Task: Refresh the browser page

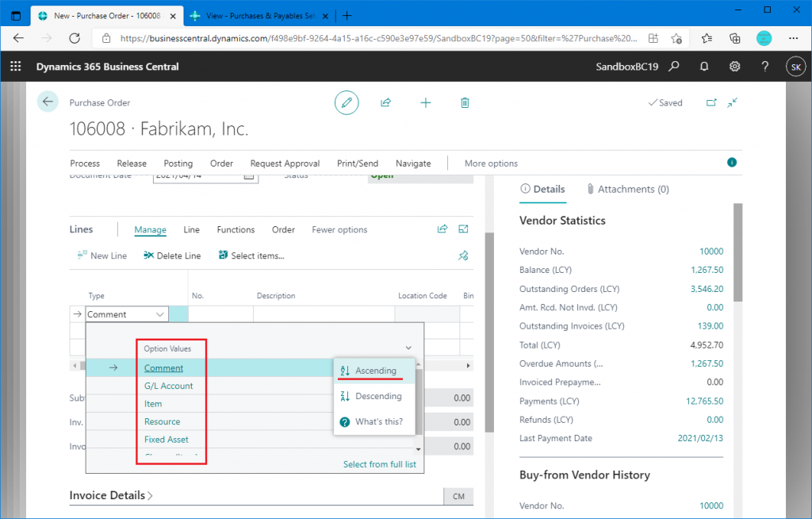Action: [x=75, y=38]
